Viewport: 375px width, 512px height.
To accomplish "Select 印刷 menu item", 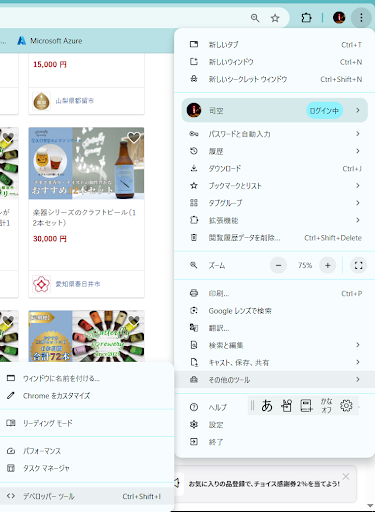I will pyautogui.click(x=275, y=294).
